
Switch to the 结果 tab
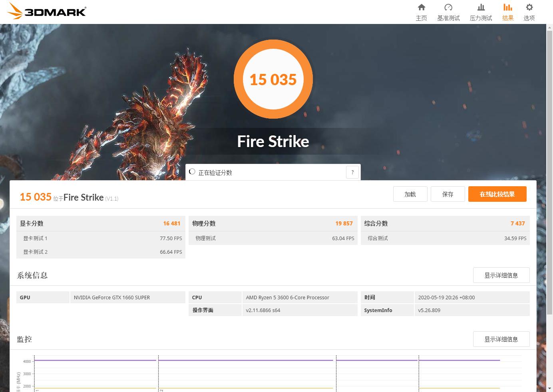coord(508,12)
